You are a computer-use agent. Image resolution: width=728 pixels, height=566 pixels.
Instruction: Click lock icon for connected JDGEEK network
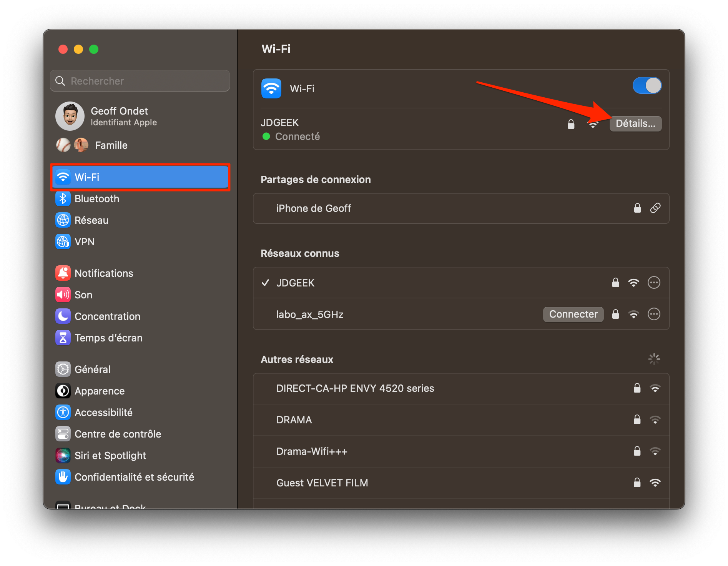[571, 124]
